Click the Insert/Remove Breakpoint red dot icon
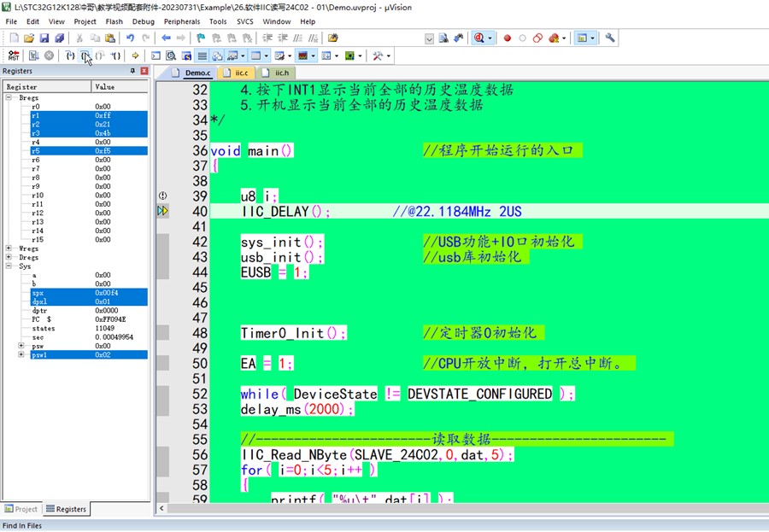 pos(507,38)
